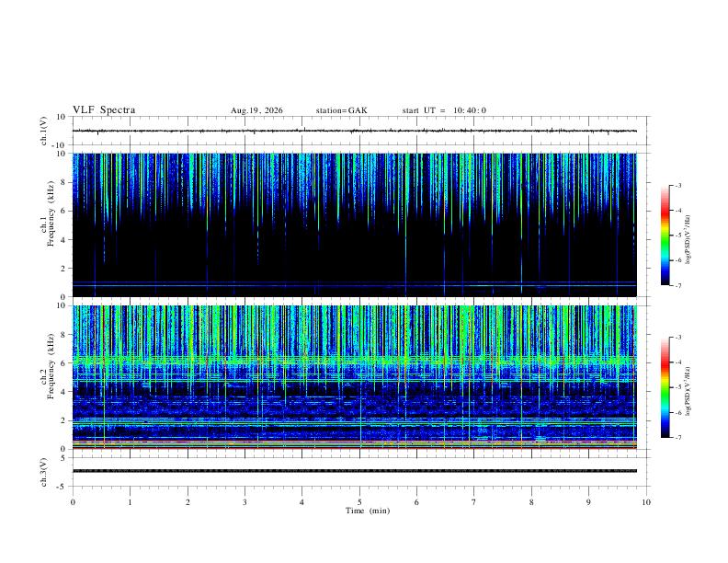Click the ch.3(V) axis label
728x563 pixels.
[x=44, y=473]
